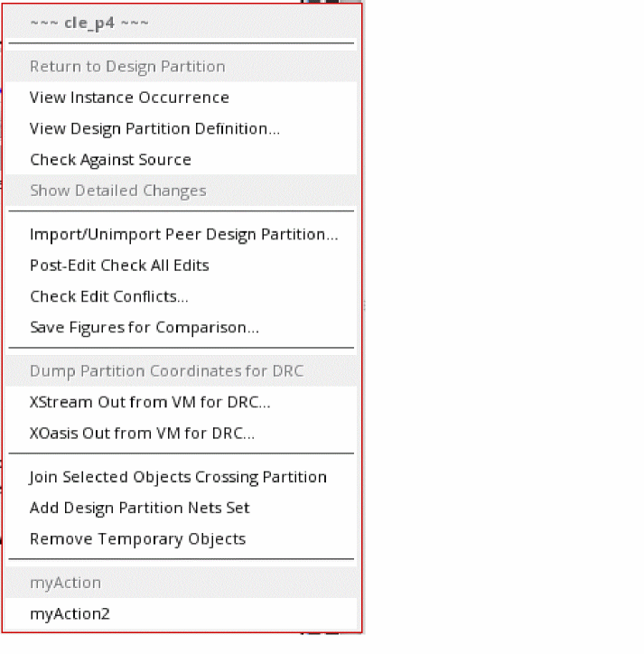Screen dimensions: 644x654
Task: Open Import/Unimport Peer Design Partition
Action: (x=183, y=234)
